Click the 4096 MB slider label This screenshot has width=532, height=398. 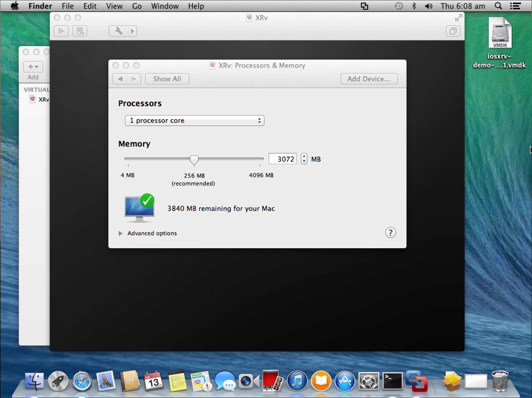(261, 175)
